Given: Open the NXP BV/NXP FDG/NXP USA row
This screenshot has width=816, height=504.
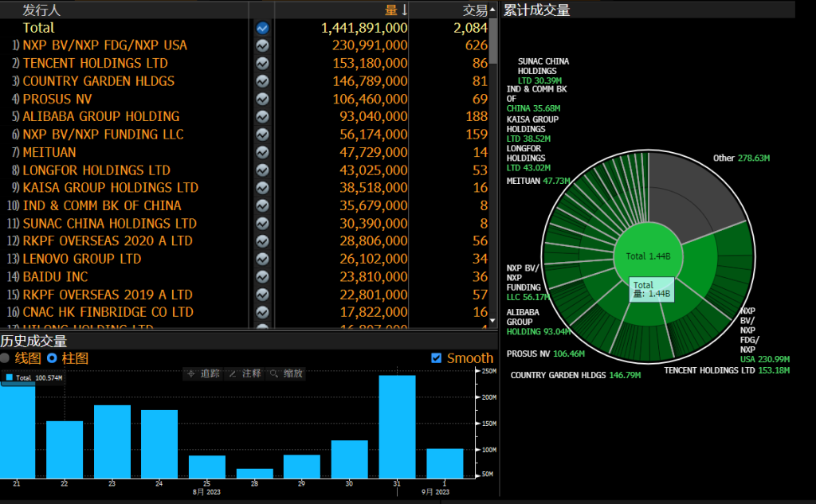Looking at the screenshot, I should (x=104, y=45).
